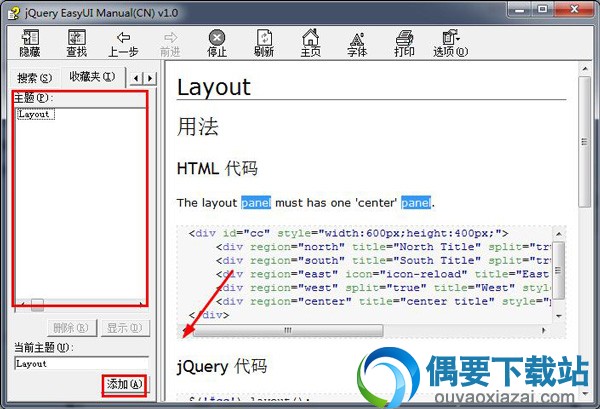Viewport: 600px width, 409px height.
Task: Click the code block scroll-down arrow
Action: click(559, 316)
